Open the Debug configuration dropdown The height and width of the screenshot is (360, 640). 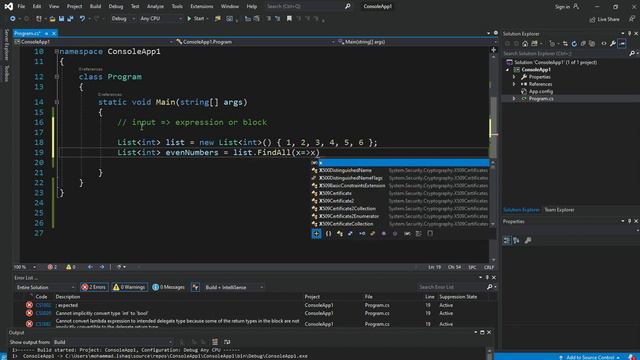(x=123, y=19)
